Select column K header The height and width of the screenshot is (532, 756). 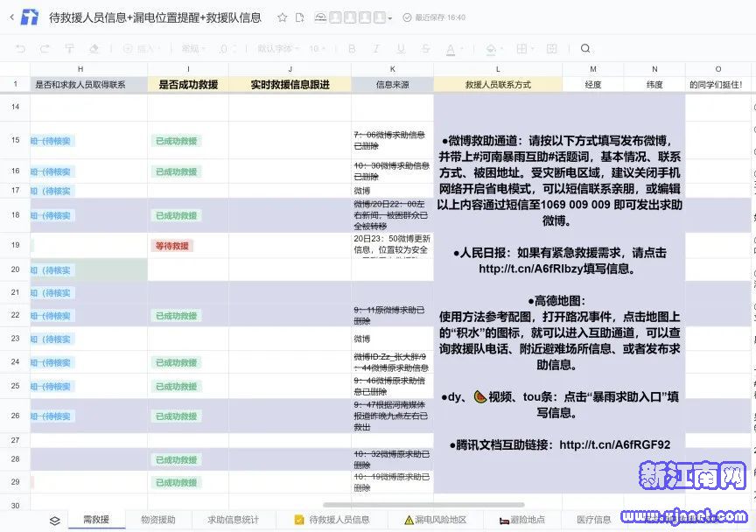pyautogui.click(x=393, y=69)
